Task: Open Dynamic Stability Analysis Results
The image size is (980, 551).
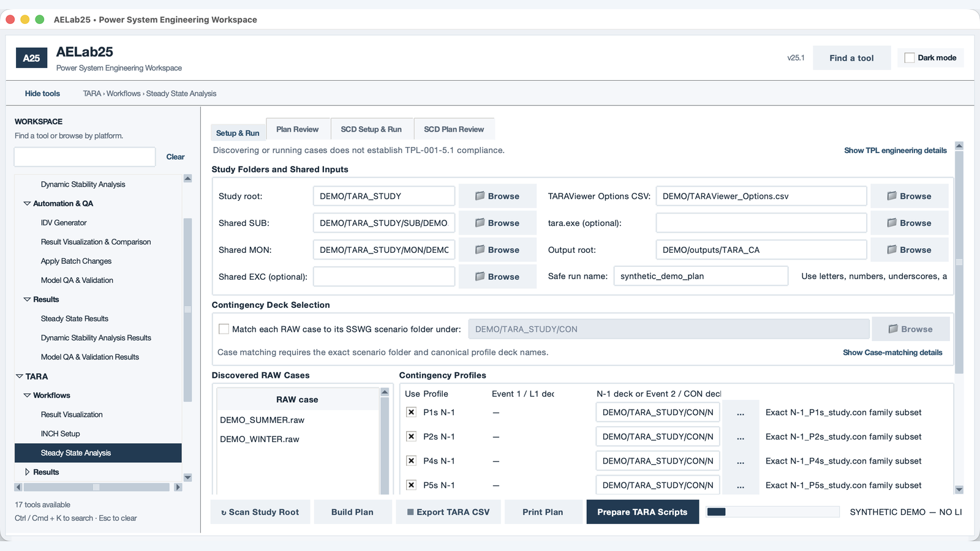Action: pyautogui.click(x=96, y=338)
